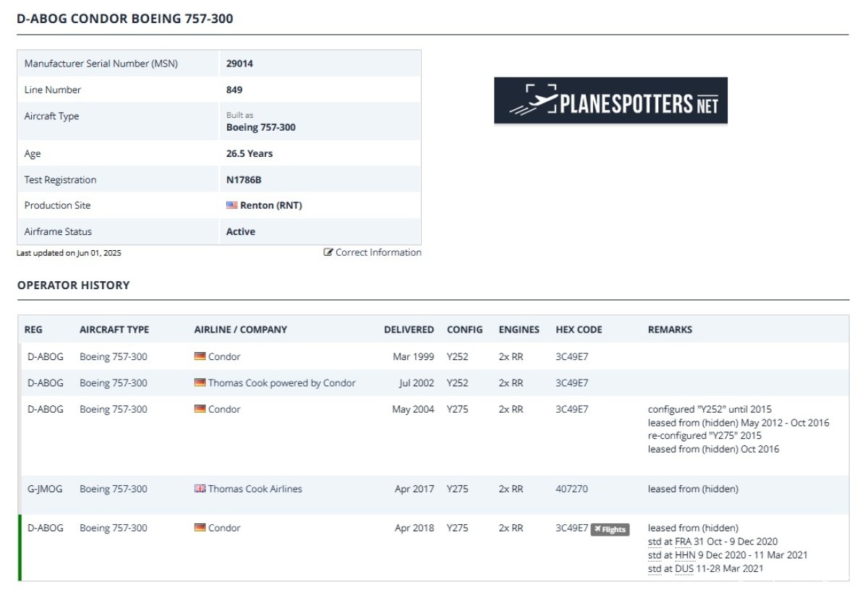
Task: Open the Planespotters.net logo banner
Action: pos(610,100)
